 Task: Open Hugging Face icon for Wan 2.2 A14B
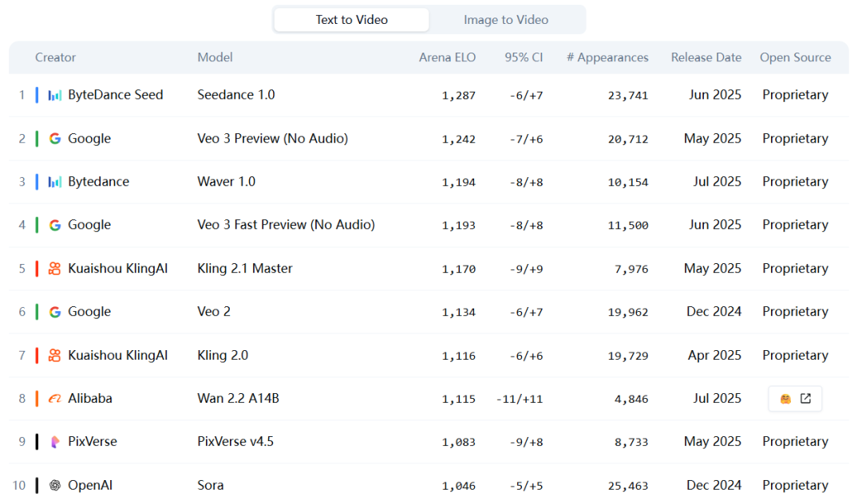[785, 399]
